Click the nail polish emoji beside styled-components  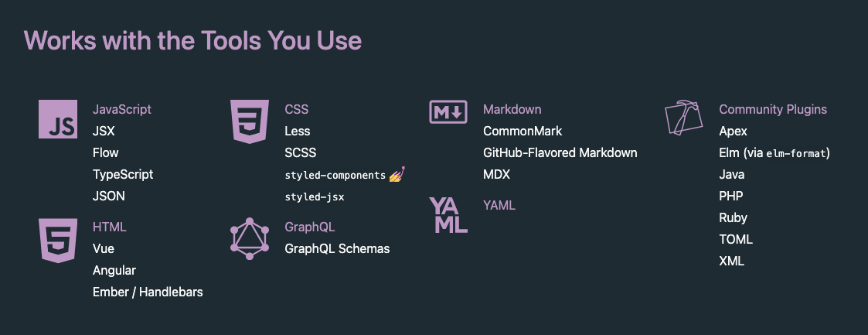(x=397, y=174)
